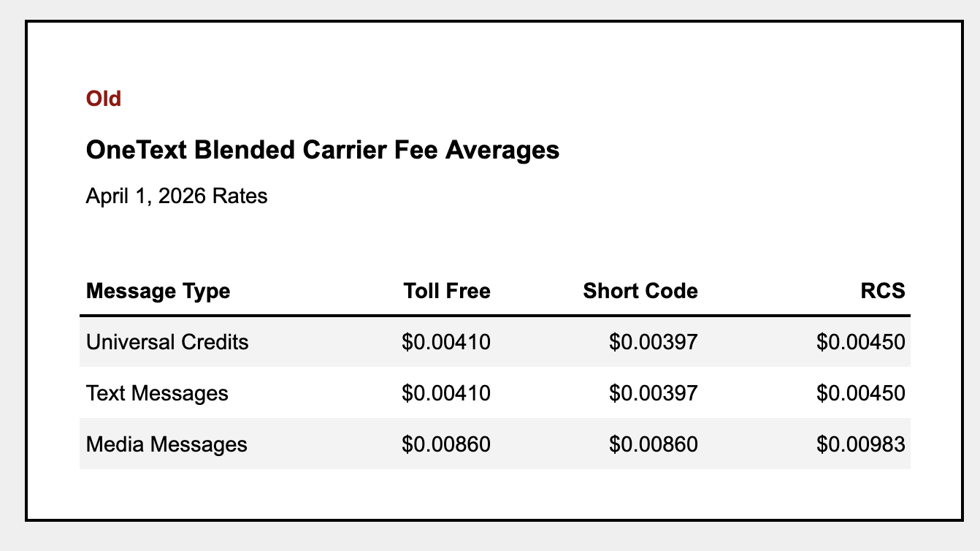Screen dimensions: 980x551
Task: Click the Universal Credits row label
Action: [167, 342]
